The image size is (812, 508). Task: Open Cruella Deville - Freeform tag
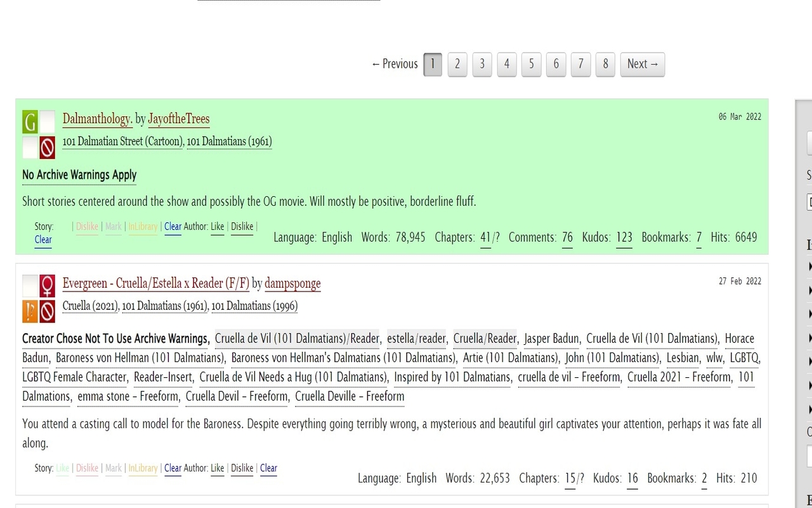(x=350, y=396)
